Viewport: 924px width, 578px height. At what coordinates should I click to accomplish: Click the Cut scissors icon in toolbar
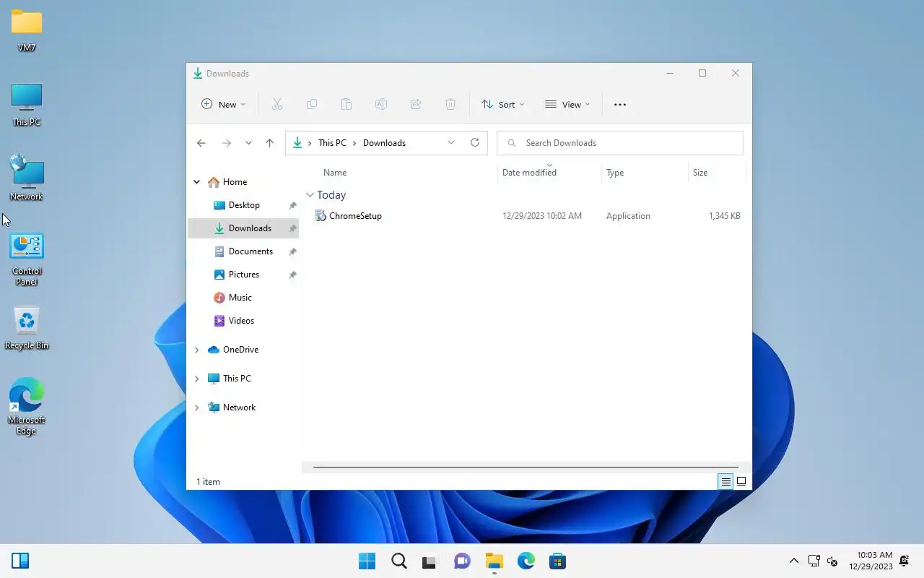(276, 104)
